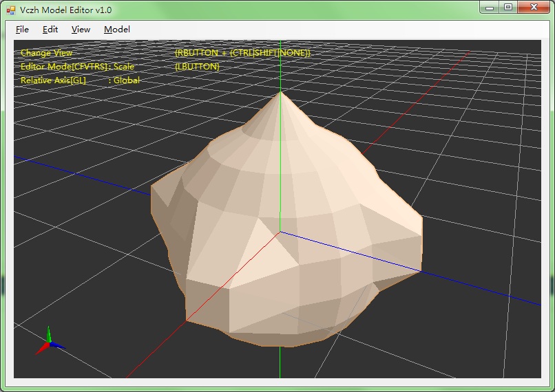The height and width of the screenshot is (392, 555).
Task: Open the Edit menu
Action: coord(50,30)
